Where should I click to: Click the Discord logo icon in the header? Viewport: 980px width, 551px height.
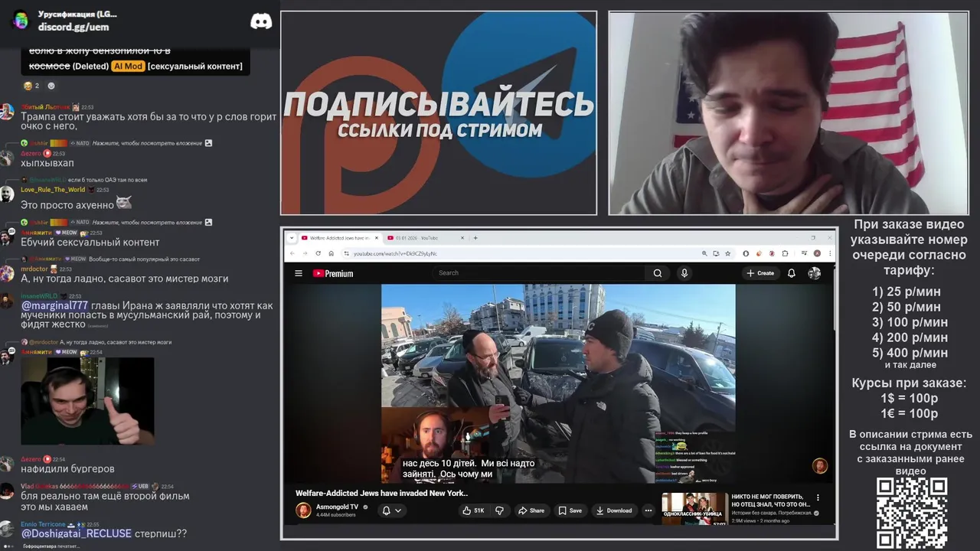pos(261,21)
